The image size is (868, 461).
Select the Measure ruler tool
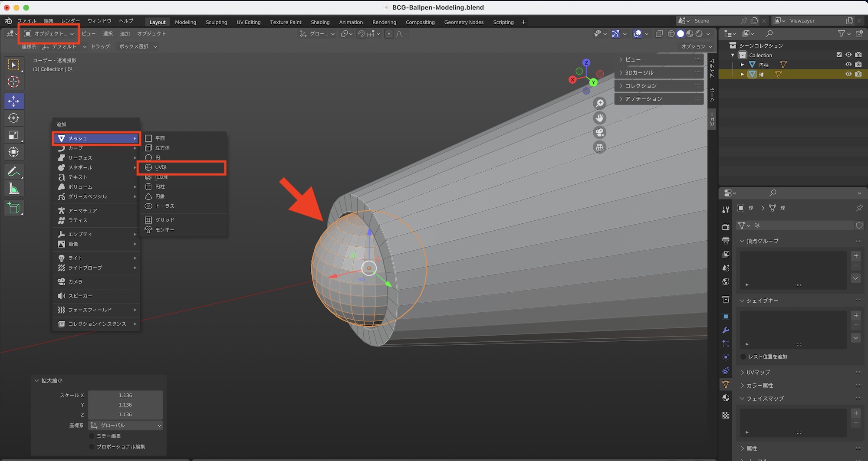point(13,189)
